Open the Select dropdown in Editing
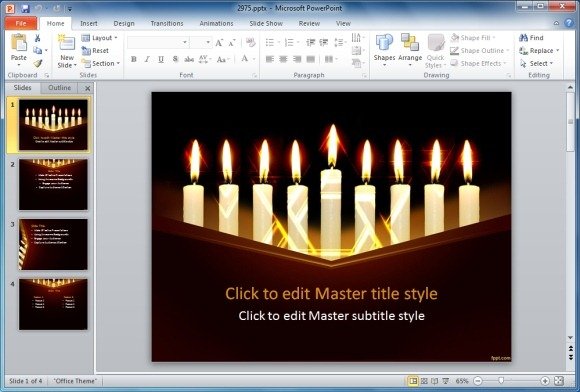Viewport: 580px width, 392px height. [536, 63]
